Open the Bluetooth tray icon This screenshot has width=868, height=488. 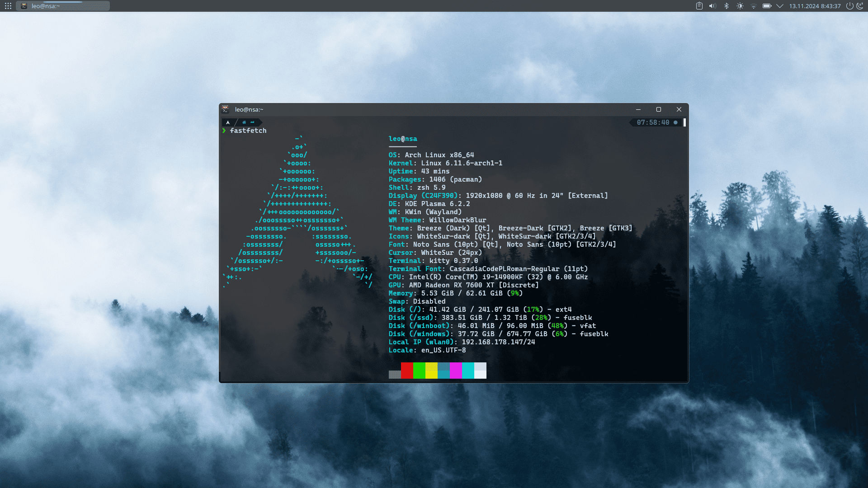click(726, 6)
